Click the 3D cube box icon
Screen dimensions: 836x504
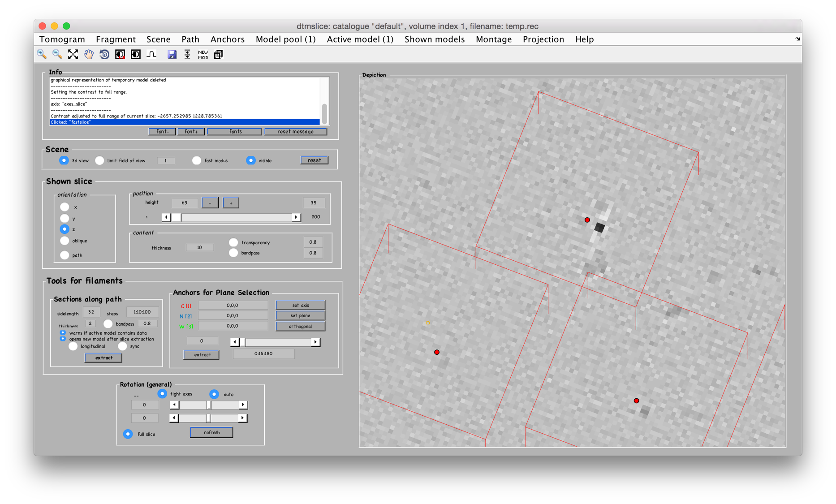pyautogui.click(x=219, y=55)
